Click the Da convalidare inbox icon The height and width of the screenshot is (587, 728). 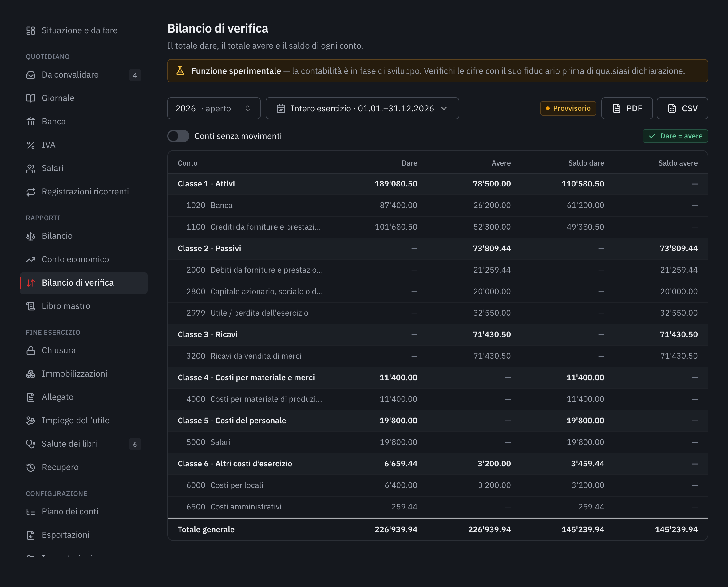click(x=31, y=75)
